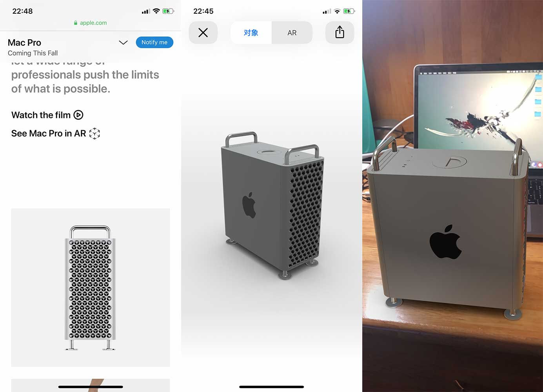
Task: Tap the Mac Pro front view product image
Action: coord(90,288)
